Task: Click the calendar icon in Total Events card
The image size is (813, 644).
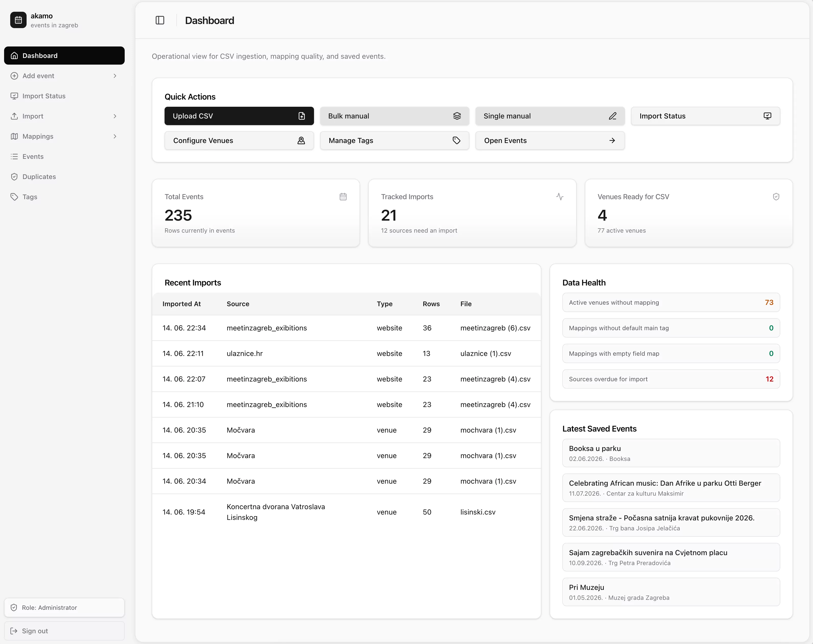Action: [343, 197]
